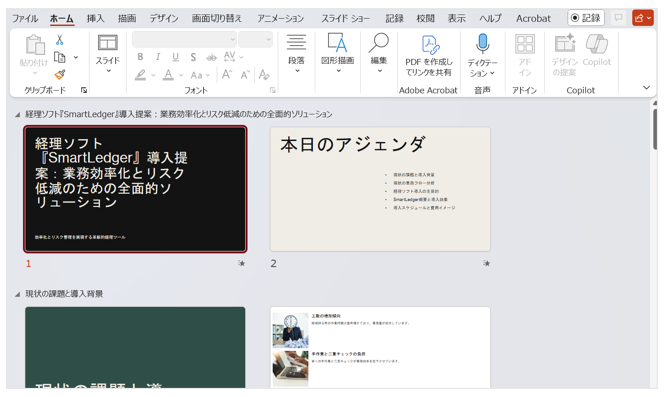Screen dimensions: 664x397
Task: Select slide 2 本日のアジェンダ thumbnail
Action: 380,189
